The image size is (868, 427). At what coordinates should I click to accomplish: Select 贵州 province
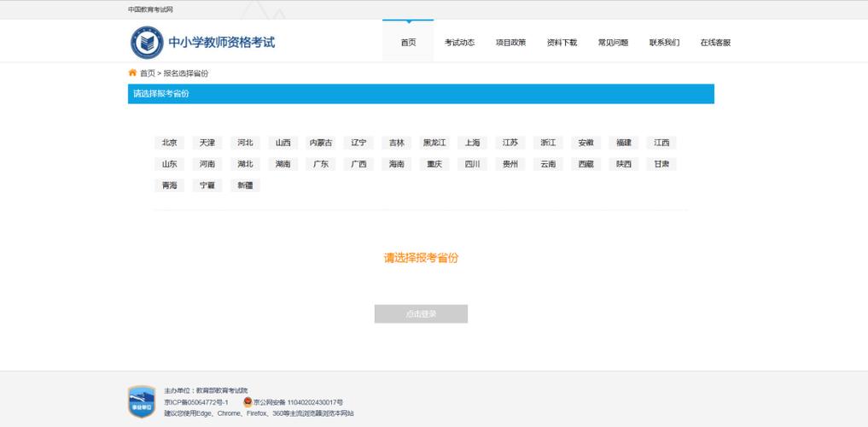(510, 164)
